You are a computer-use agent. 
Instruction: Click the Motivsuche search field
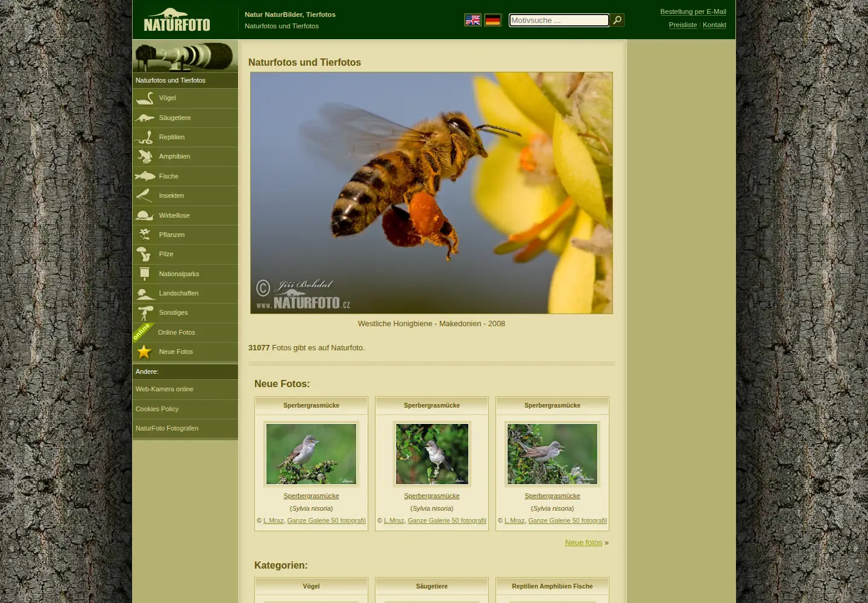pyautogui.click(x=559, y=20)
